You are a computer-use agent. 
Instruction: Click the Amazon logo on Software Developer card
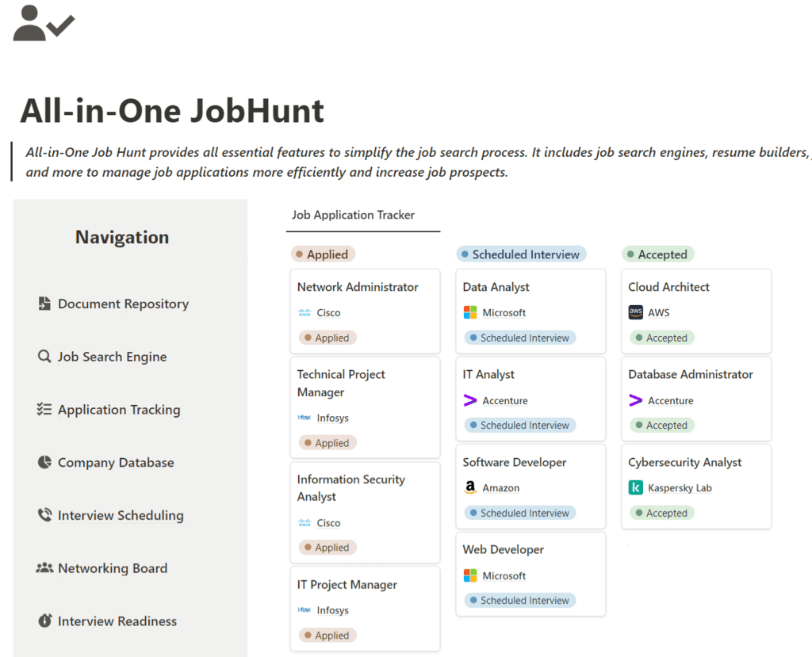pyautogui.click(x=471, y=487)
